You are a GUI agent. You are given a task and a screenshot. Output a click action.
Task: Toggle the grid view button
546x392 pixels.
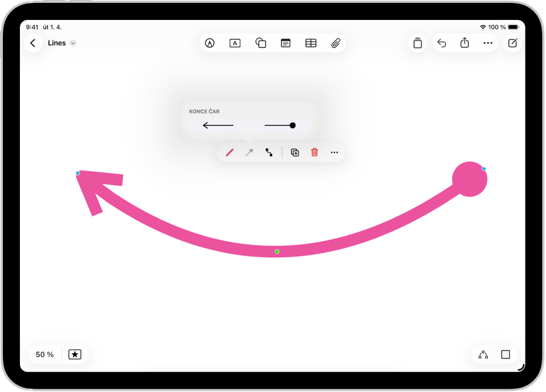point(505,354)
